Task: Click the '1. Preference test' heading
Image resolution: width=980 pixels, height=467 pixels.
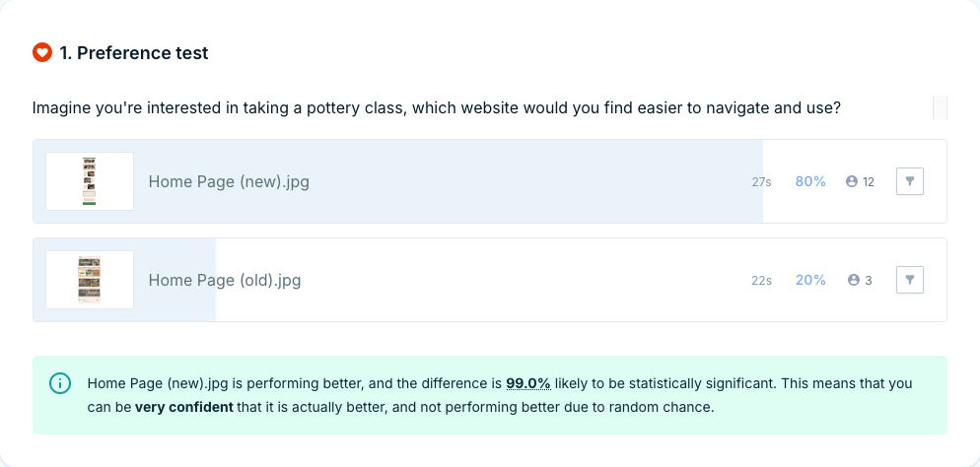Action: [x=134, y=53]
